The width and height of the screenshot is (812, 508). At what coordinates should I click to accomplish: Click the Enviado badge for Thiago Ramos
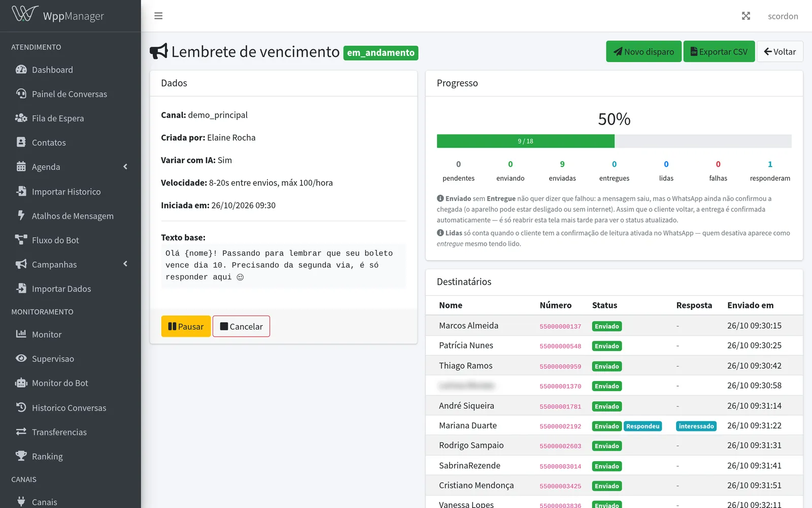tap(607, 366)
